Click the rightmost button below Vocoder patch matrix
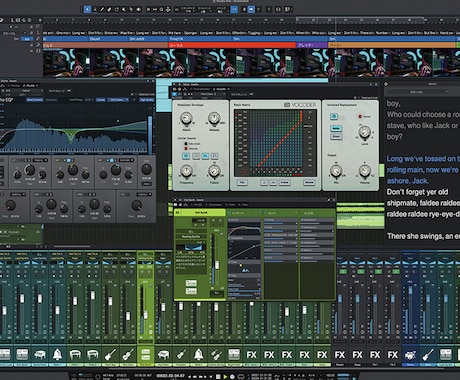Viewport: 460px width, 380px height. point(309,183)
